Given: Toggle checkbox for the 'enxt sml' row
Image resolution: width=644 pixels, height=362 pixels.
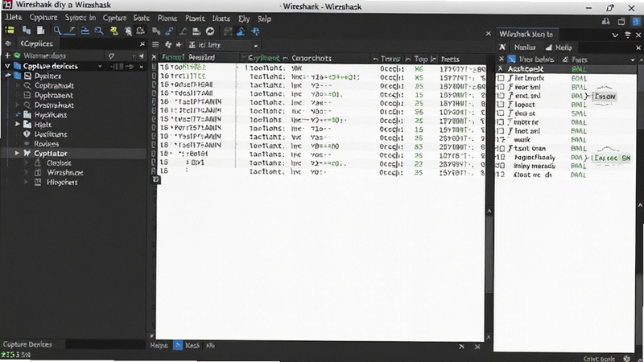Looking at the screenshot, I should 501,96.
